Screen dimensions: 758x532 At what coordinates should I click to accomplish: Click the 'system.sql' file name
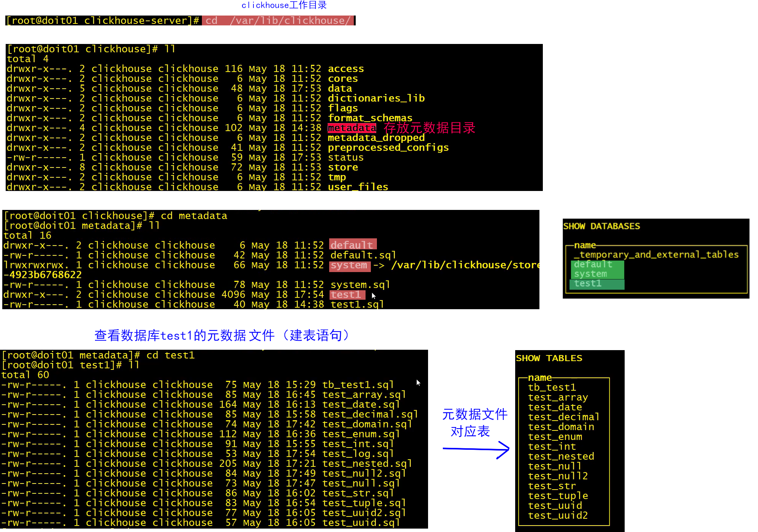tap(360, 285)
